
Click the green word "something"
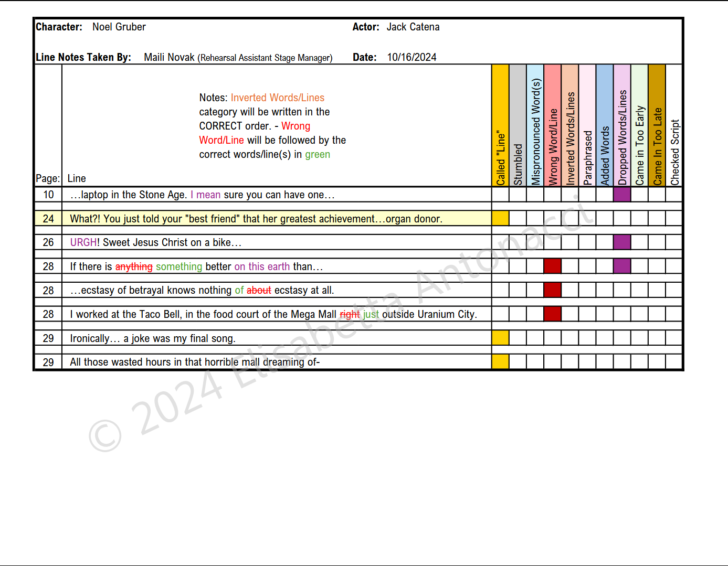point(179,266)
